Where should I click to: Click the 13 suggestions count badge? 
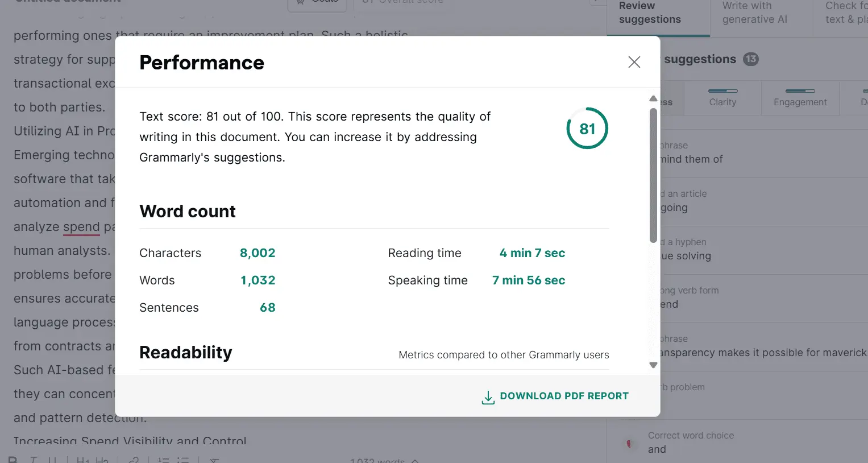(x=751, y=59)
